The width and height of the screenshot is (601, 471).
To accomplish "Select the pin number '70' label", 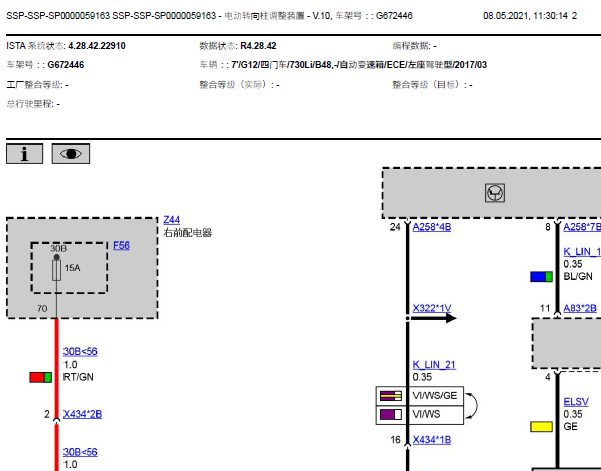I will point(42,309).
